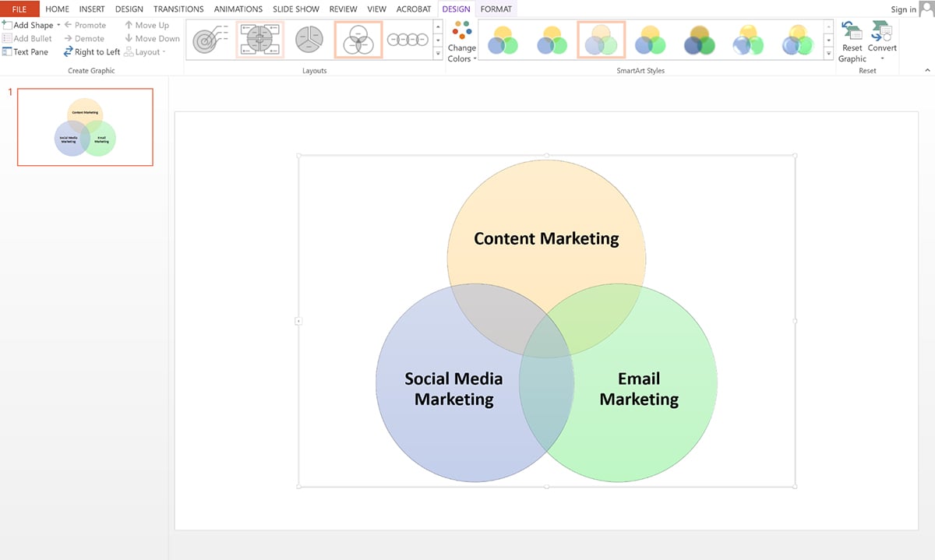
Task: Expand the Layout dropdown in Create Graphic
Action: [165, 51]
